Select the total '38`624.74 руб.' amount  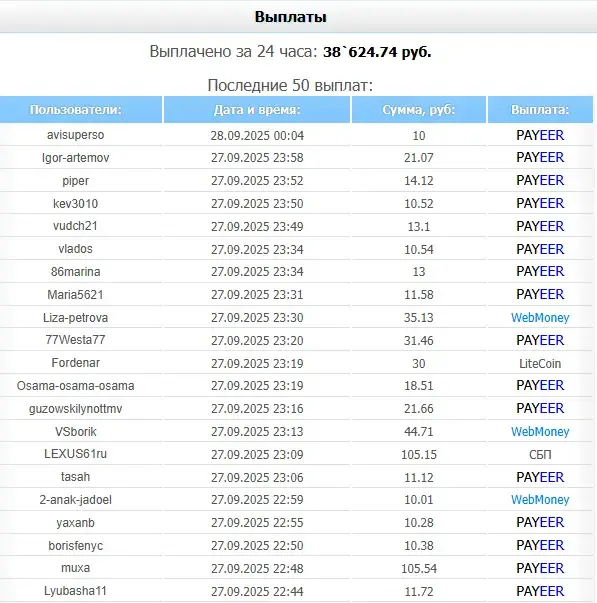pos(377,52)
